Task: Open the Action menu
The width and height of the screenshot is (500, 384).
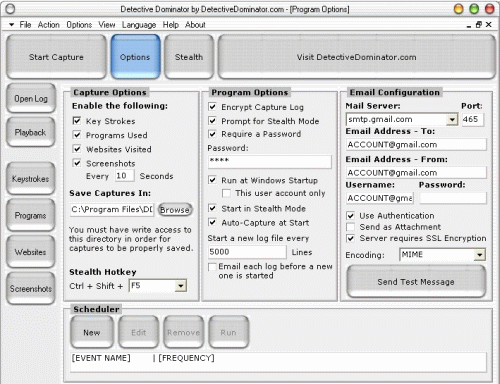Action: click(x=49, y=25)
